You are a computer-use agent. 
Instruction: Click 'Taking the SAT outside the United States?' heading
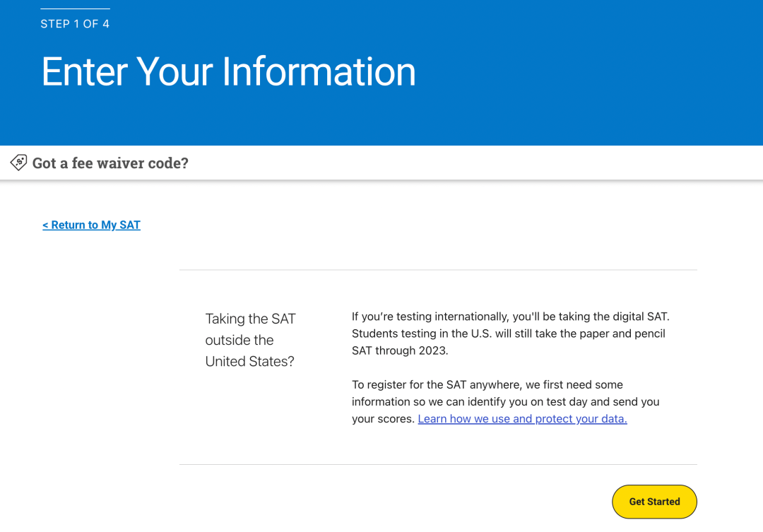251,340
